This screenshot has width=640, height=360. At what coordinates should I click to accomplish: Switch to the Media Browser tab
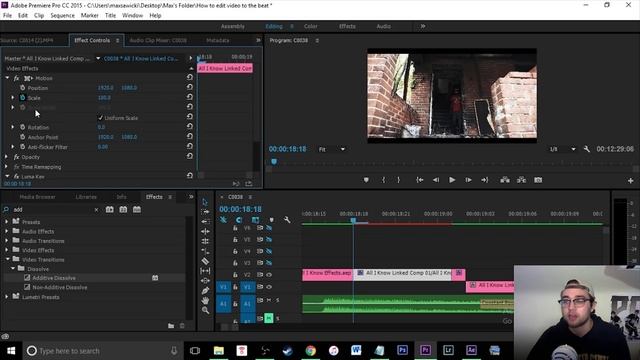38,197
